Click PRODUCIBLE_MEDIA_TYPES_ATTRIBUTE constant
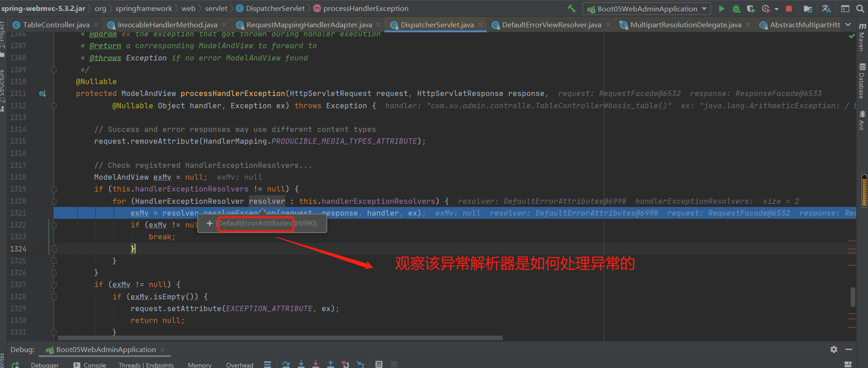 click(x=344, y=141)
